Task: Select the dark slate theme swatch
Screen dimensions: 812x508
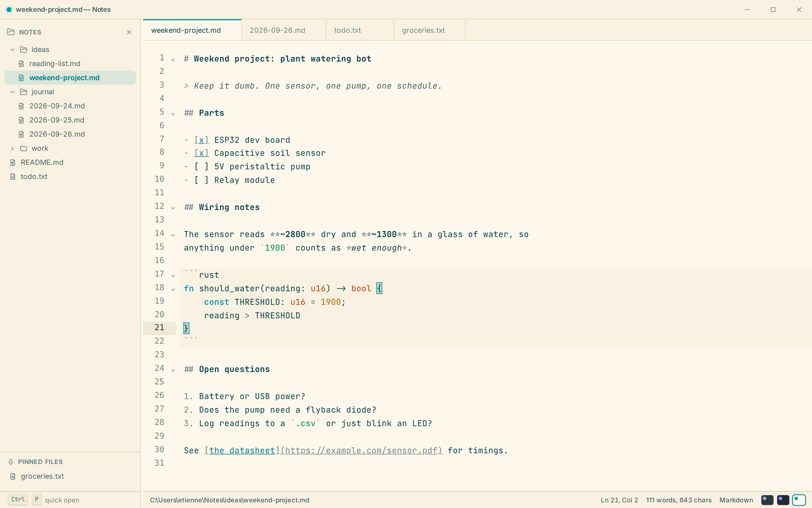Action: 767,500
